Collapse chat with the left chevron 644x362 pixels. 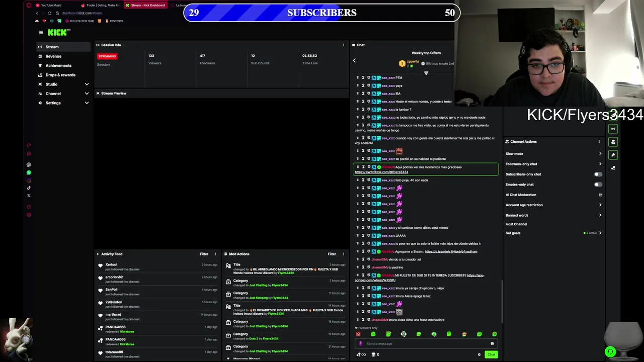pos(354,60)
